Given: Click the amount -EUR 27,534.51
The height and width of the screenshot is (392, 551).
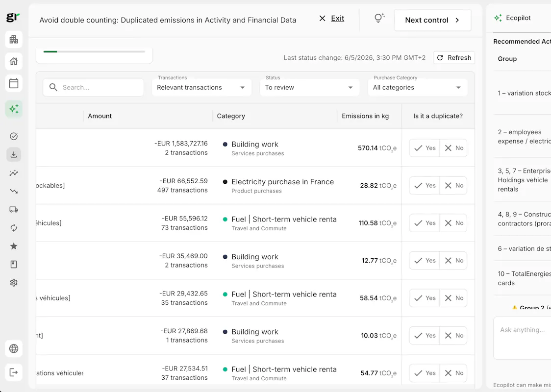Looking at the screenshot, I should (x=185, y=368).
